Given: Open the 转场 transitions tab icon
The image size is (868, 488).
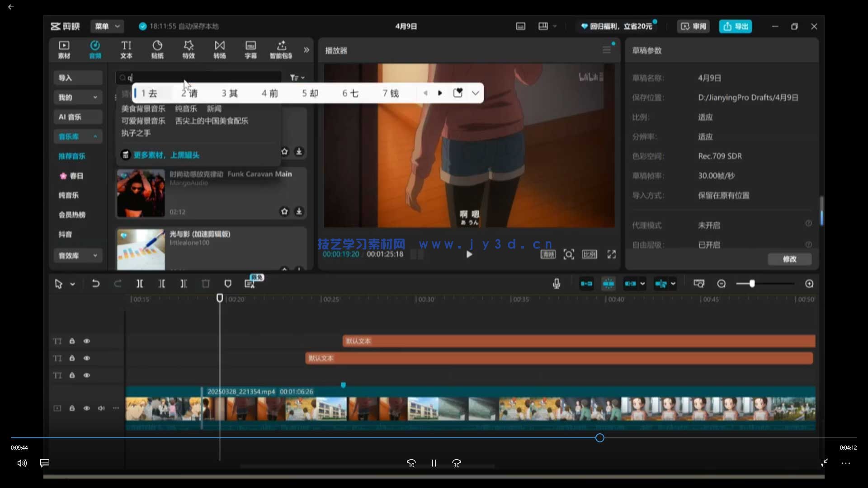Looking at the screenshot, I should pos(220,49).
